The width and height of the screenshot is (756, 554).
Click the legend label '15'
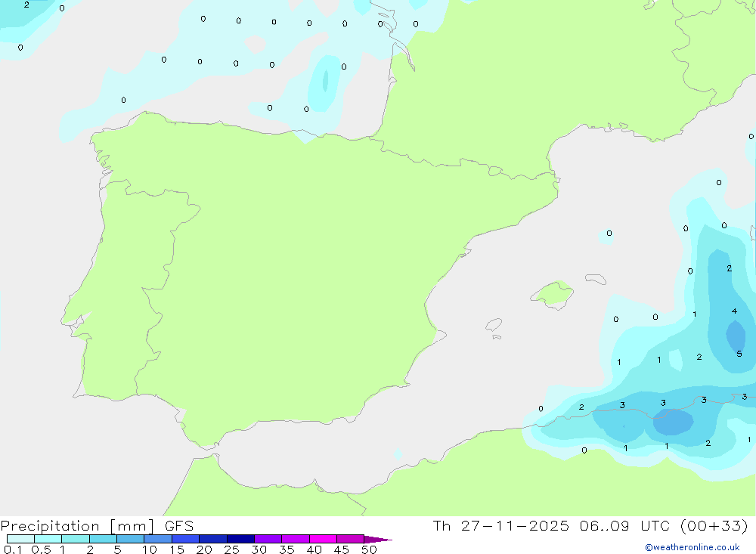pos(177,549)
